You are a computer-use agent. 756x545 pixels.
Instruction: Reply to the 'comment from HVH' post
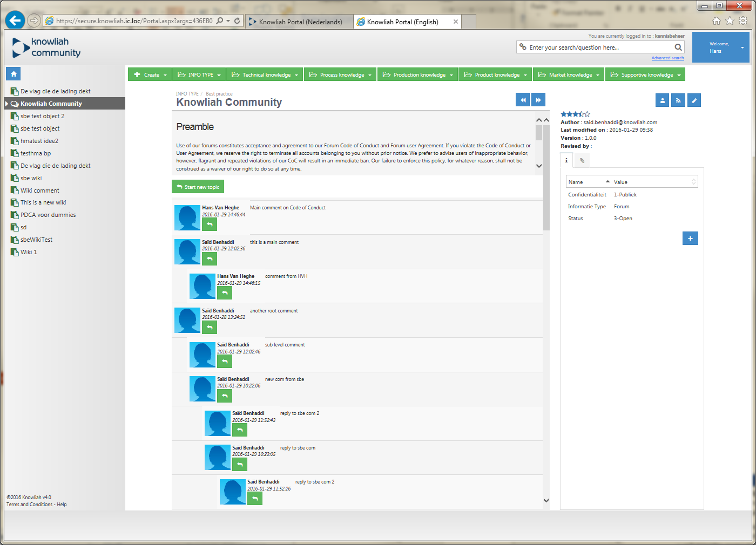tap(225, 293)
